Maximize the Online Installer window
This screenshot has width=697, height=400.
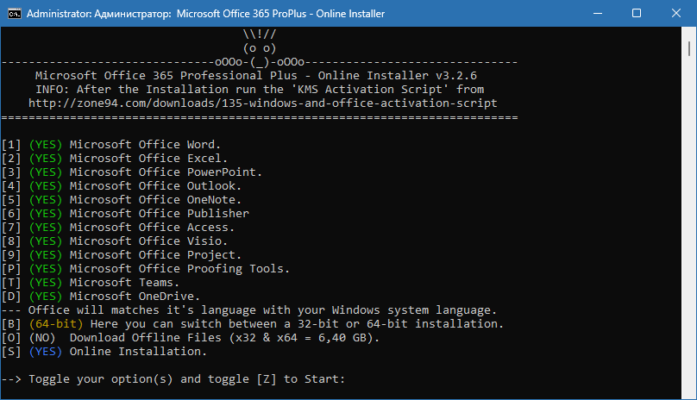coord(637,13)
